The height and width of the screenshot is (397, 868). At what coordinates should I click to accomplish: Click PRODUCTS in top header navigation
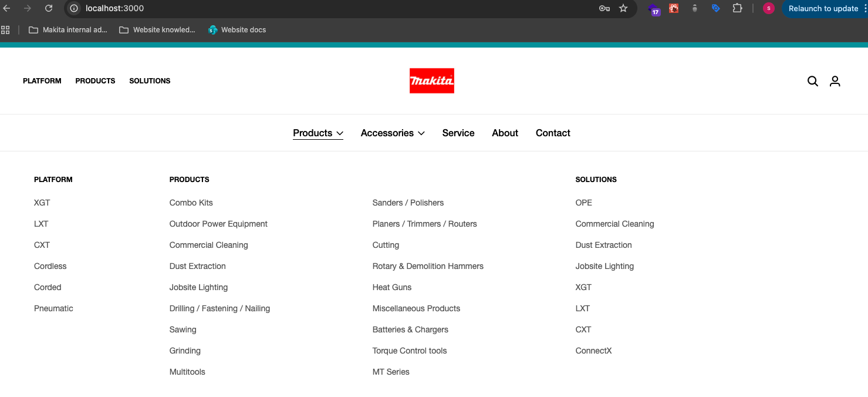coord(95,81)
